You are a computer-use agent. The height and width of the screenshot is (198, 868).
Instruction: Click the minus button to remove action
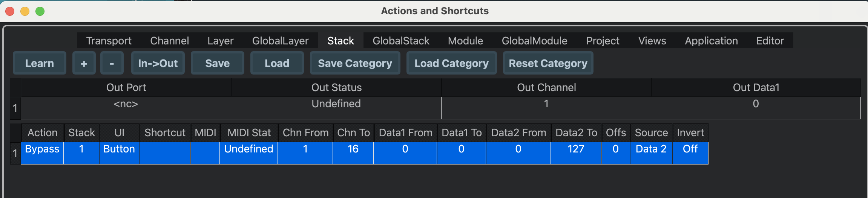click(x=112, y=63)
